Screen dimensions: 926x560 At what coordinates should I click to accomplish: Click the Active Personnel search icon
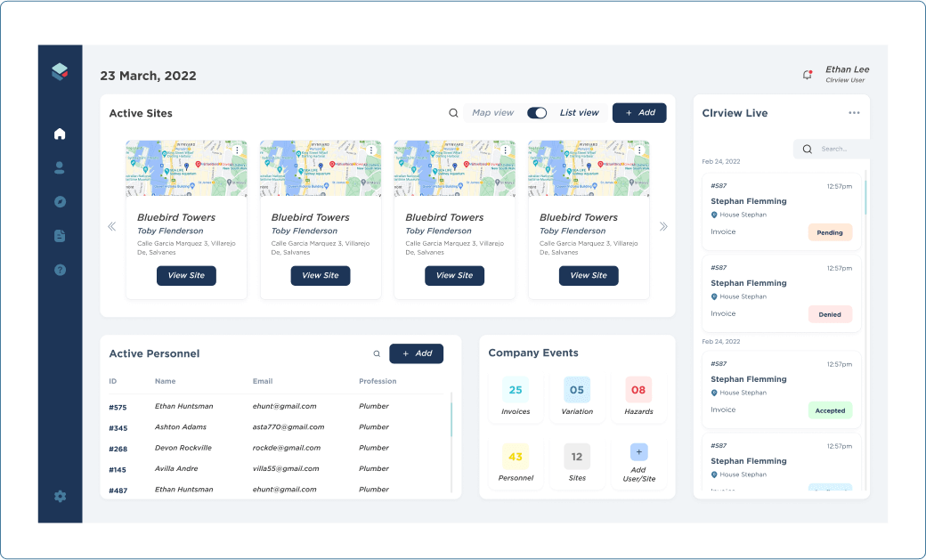pyautogui.click(x=377, y=353)
